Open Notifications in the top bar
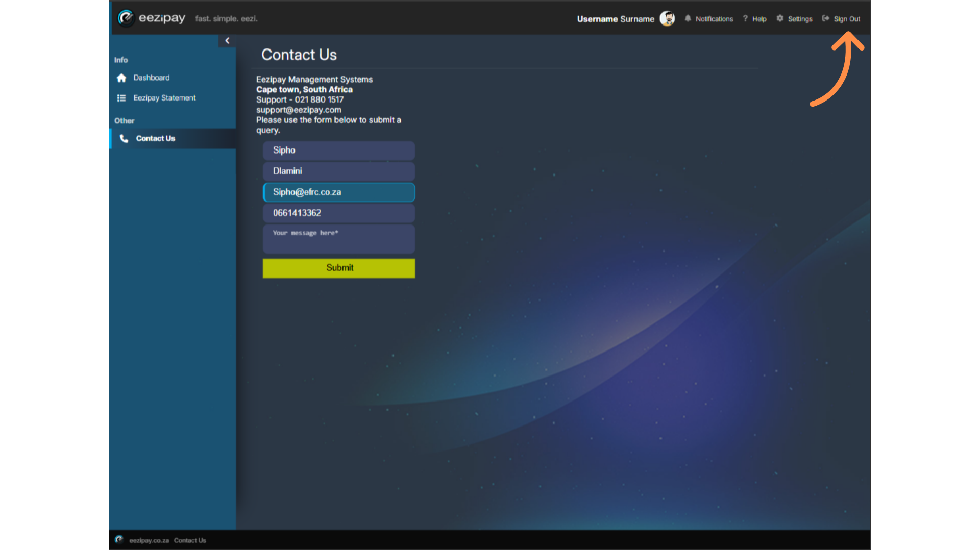 [x=708, y=19]
